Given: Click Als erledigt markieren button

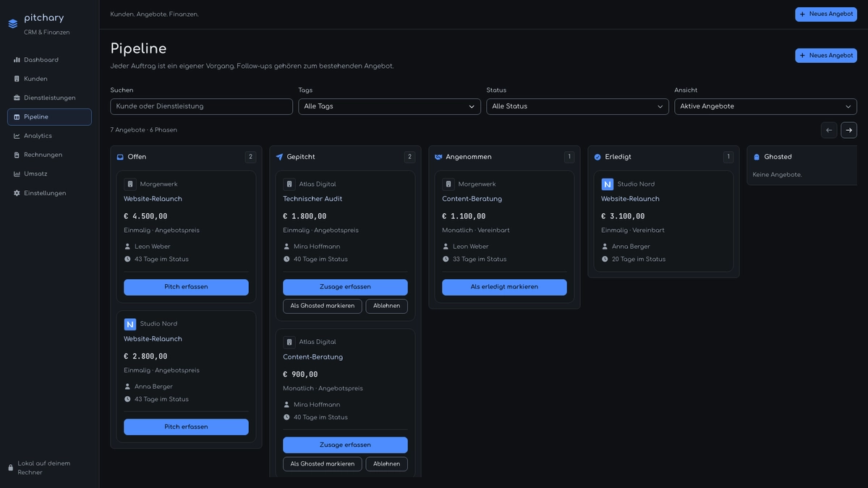Looking at the screenshot, I should tap(504, 287).
